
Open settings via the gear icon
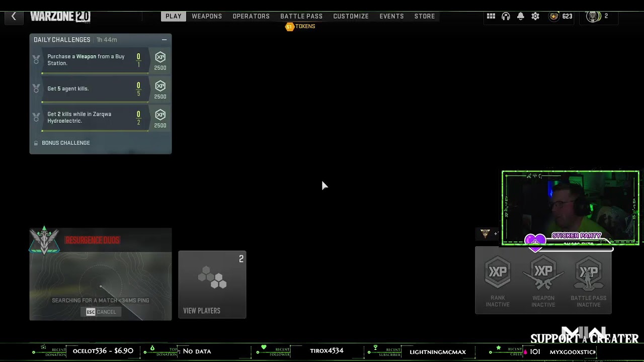535,16
